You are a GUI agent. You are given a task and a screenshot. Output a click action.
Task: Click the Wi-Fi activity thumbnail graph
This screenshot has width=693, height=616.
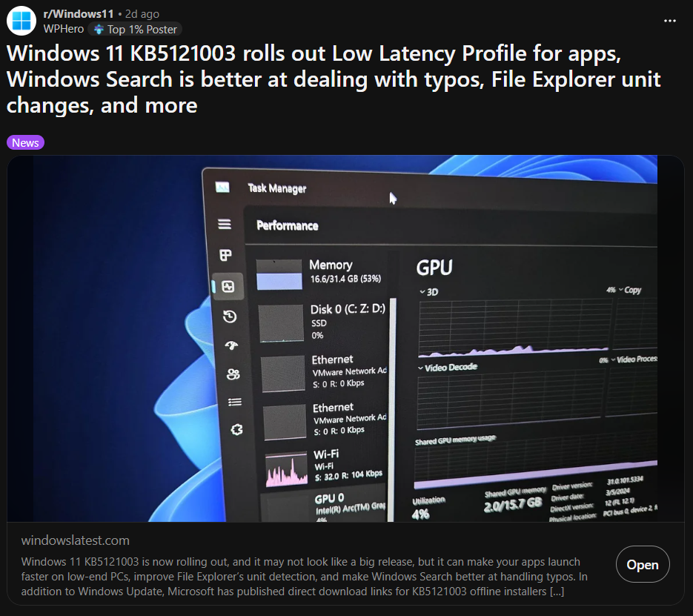tap(286, 469)
